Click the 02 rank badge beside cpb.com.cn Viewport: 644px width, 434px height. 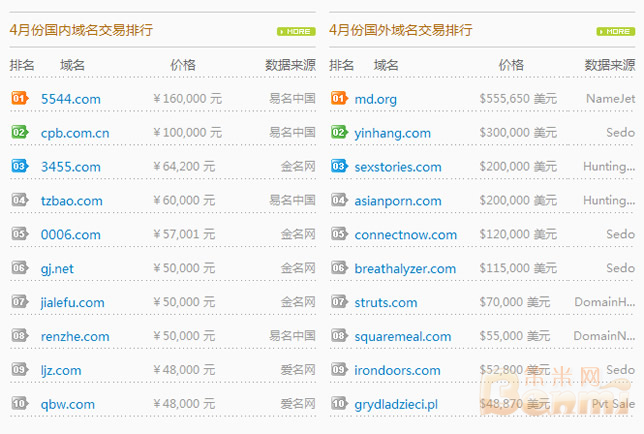coord(20,132)
